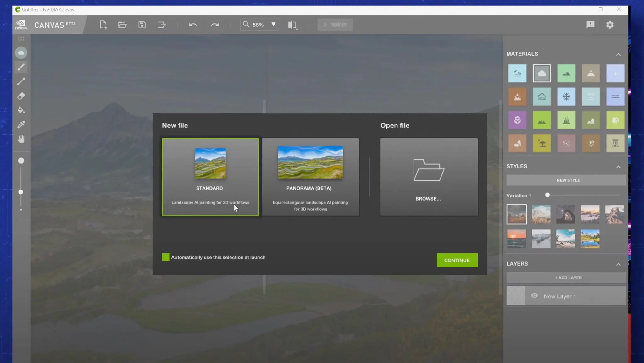The image size is (644, 363).
Task: Select the Standard new file option
Action: point(210,177)
